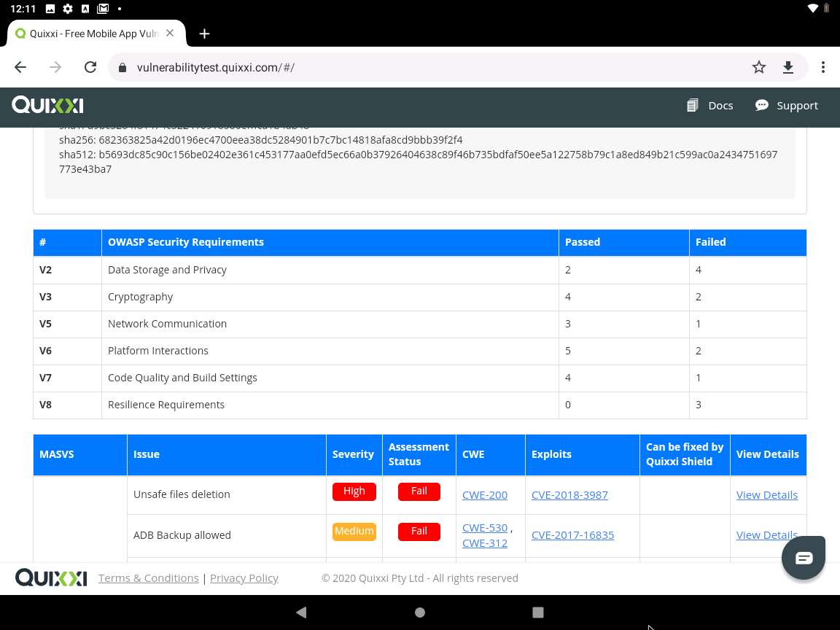The image size is (840, 630).
Task: Open the CWE-200 weakness link
Action: [x=485, y=494]
